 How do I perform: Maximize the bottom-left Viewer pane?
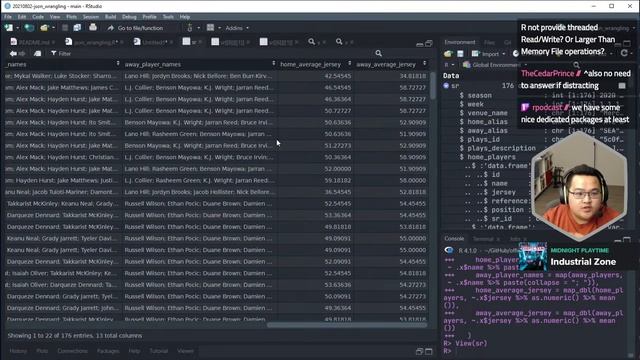click(429, 351)
